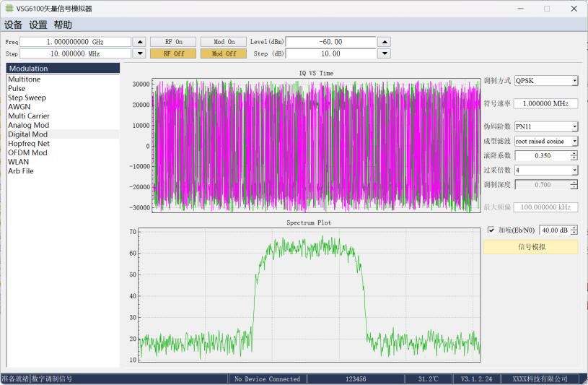Screen dimensions: 588x385
Task: Open the 过采倍数 dropdown showing 4
Action: pos(546,170)
